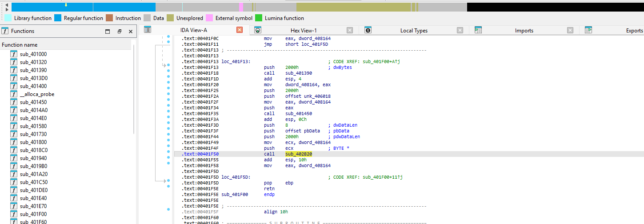The height and width of the screenshot is (224, 644).
Task: Click the function icon beside sub_401E40
Action: click(x=14, y=198)
